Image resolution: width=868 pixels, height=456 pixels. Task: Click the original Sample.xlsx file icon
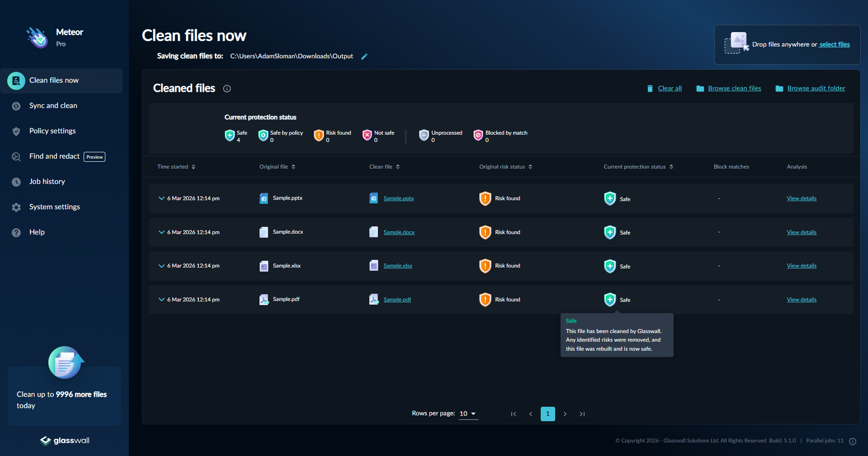[264, 266]
